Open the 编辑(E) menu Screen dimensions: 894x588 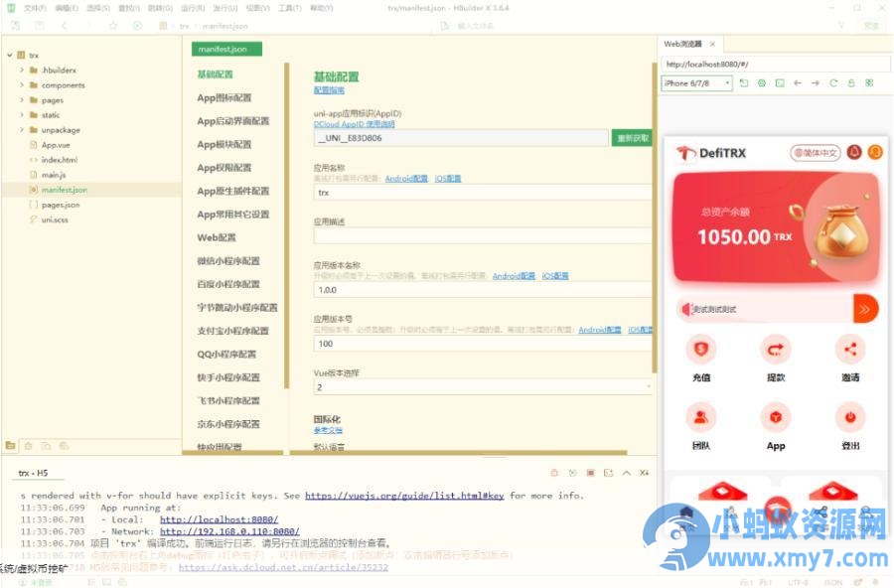point(67,8)
